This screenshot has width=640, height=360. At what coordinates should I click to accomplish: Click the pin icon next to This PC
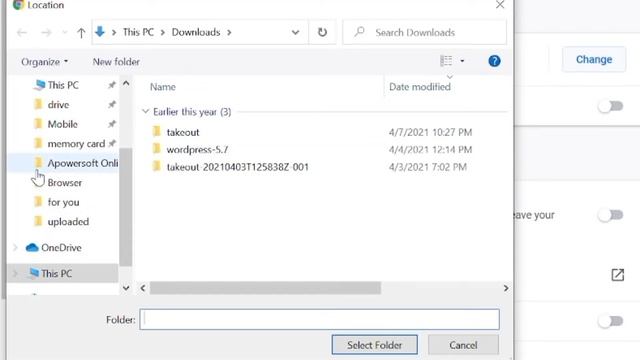111,85
